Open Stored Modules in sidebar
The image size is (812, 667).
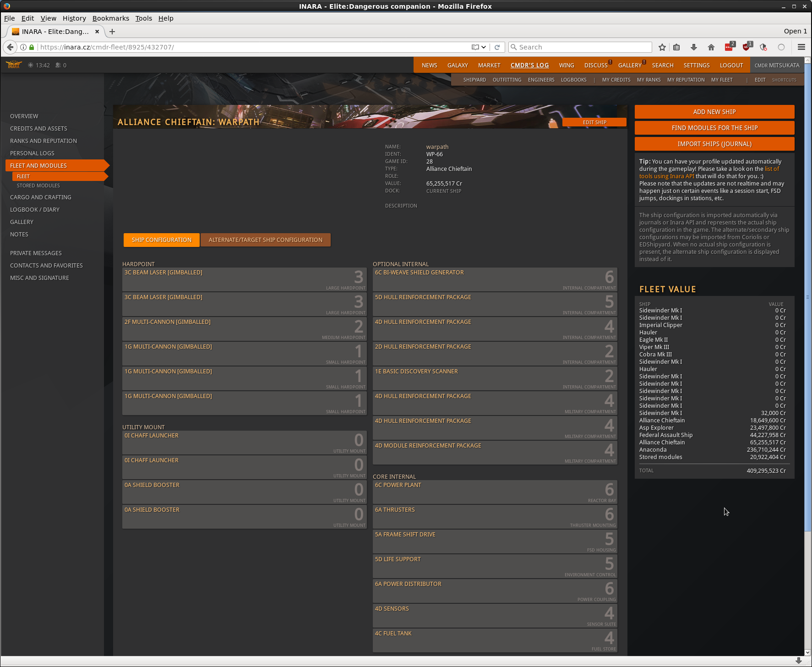(x=38, y=186)
